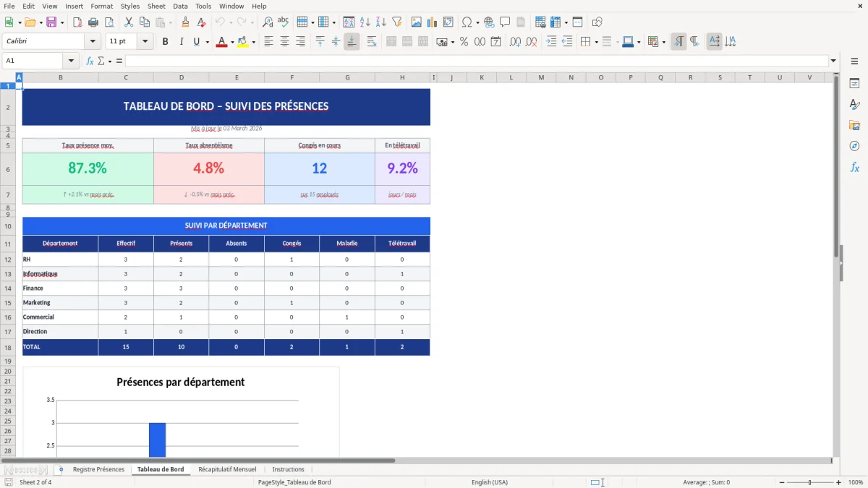Open the font size dropdown
Viewport: 868px width, 488px height.
pos(142,41)
